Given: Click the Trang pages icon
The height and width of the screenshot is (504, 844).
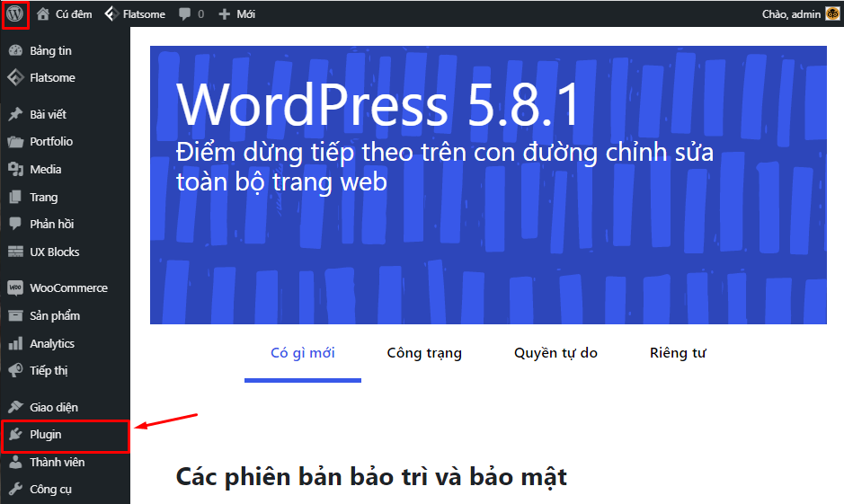Looking at the screenshot, I should pyautogui.click(x=15, y=197).
